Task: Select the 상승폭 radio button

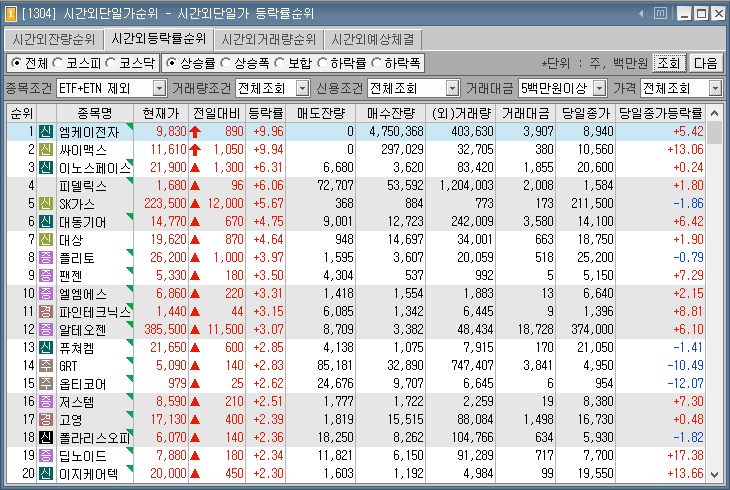Action: coord(225,62)
